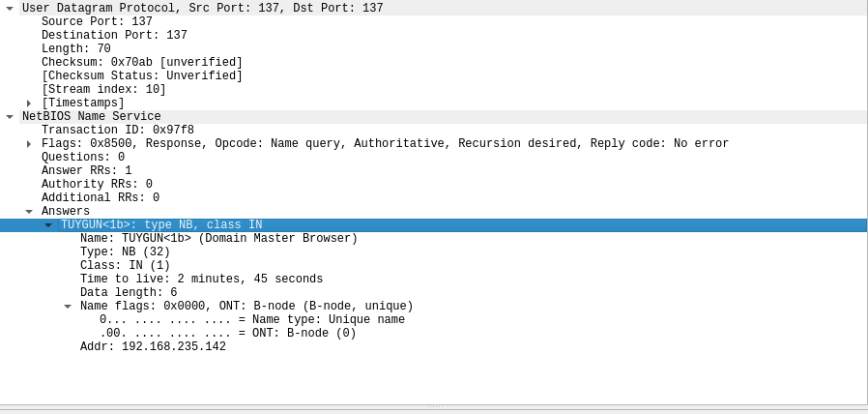Expand the Timestamps node
Image resolution: width=868 pixels, height=414 pixels.
[29, 103]
